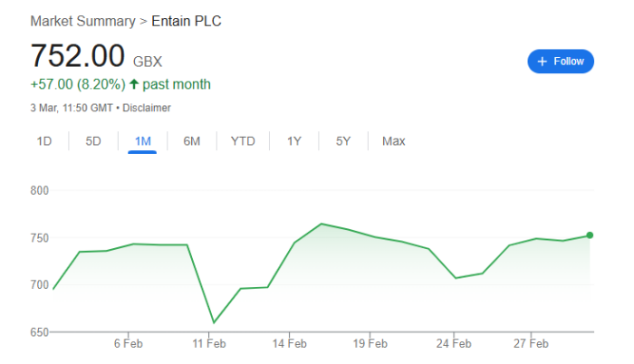Click the green dot ending the chart line
The image size is (634, 364).
590,235
